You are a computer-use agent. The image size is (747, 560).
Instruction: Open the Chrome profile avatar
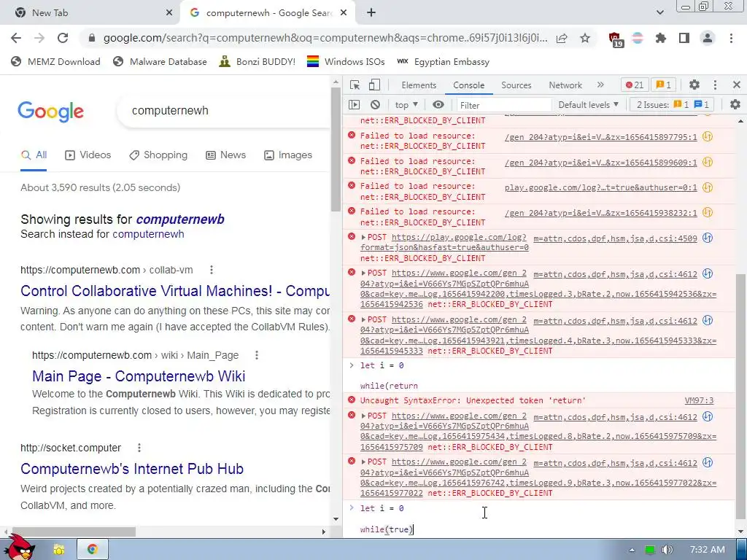[x=708, y=38]
